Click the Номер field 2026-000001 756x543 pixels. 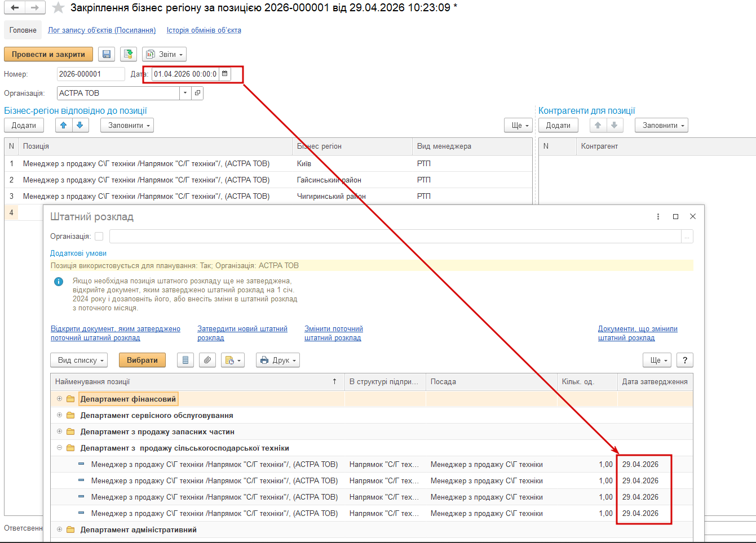[91, 74]
